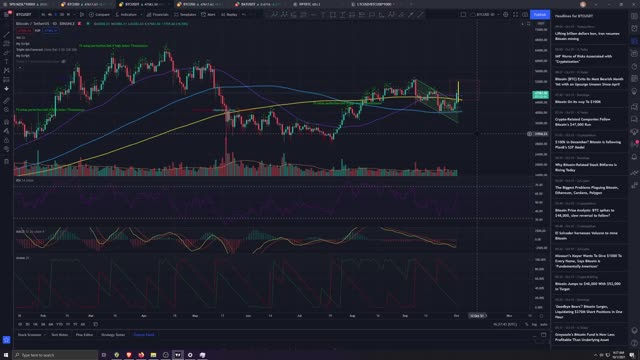Open chart settings gear icon

tap(505, 14)
